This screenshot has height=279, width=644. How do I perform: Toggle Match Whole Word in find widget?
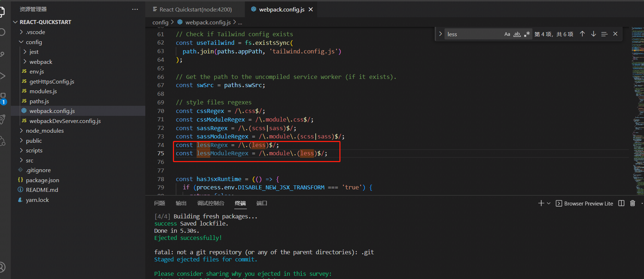point(517,34)
